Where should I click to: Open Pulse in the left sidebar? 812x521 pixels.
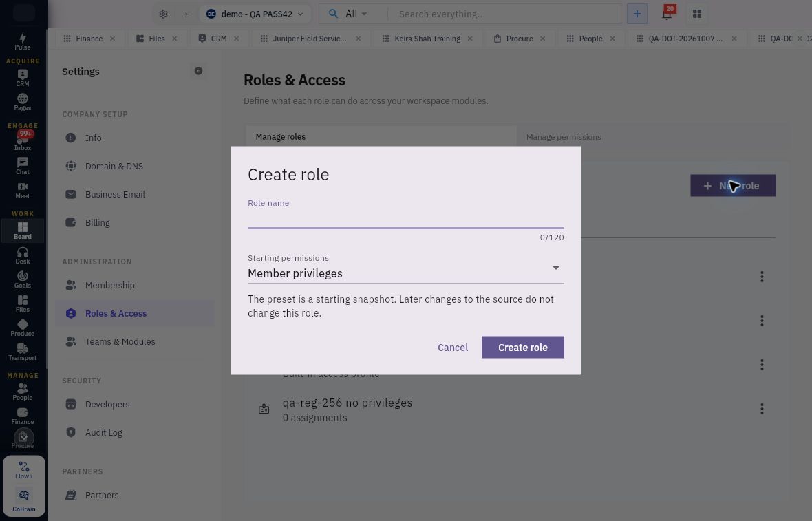pyautogui.click(x=22, y=41)
